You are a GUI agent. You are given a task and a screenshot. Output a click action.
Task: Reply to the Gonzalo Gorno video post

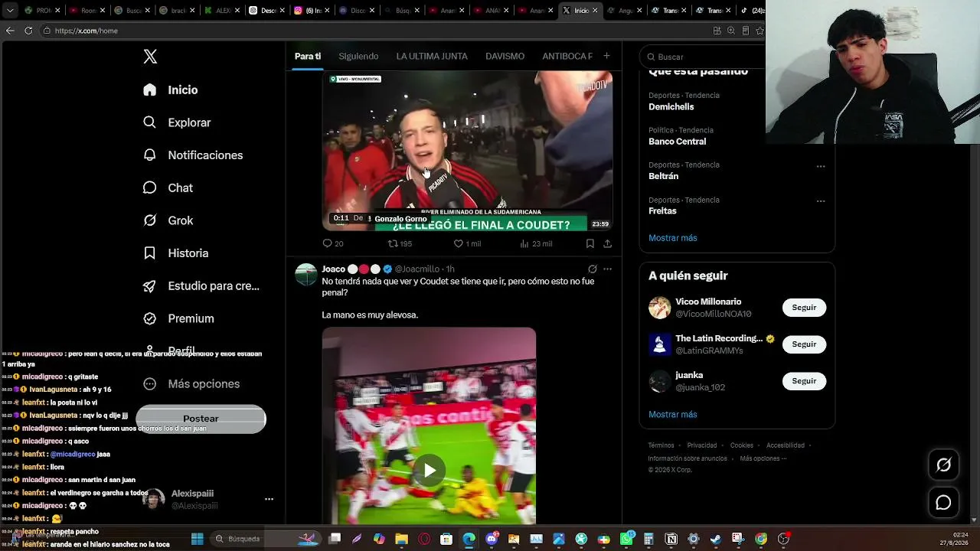click(332, 243)
